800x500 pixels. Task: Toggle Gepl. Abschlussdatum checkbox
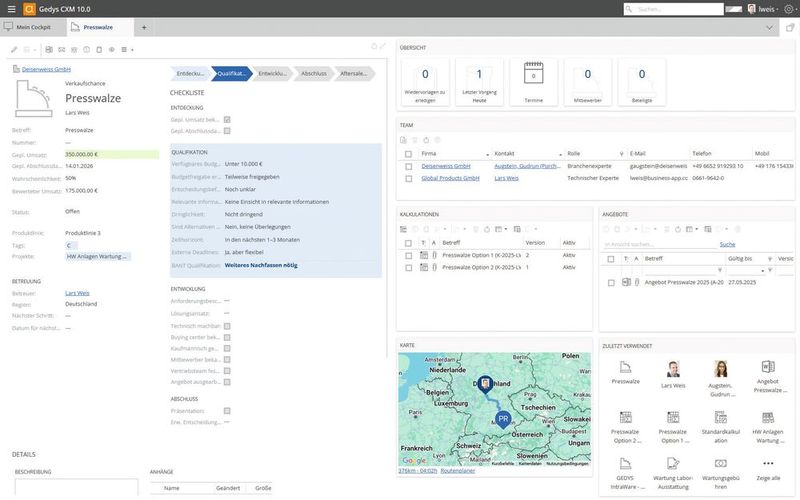[x=227, y=131]
